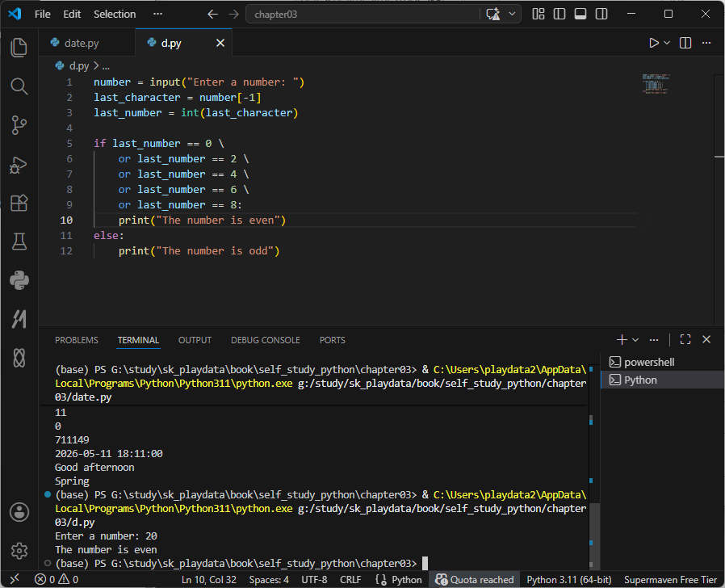Viewport: 725px width, 588px height.
Task: Open the Testing flask view
Action: point(19,241)
